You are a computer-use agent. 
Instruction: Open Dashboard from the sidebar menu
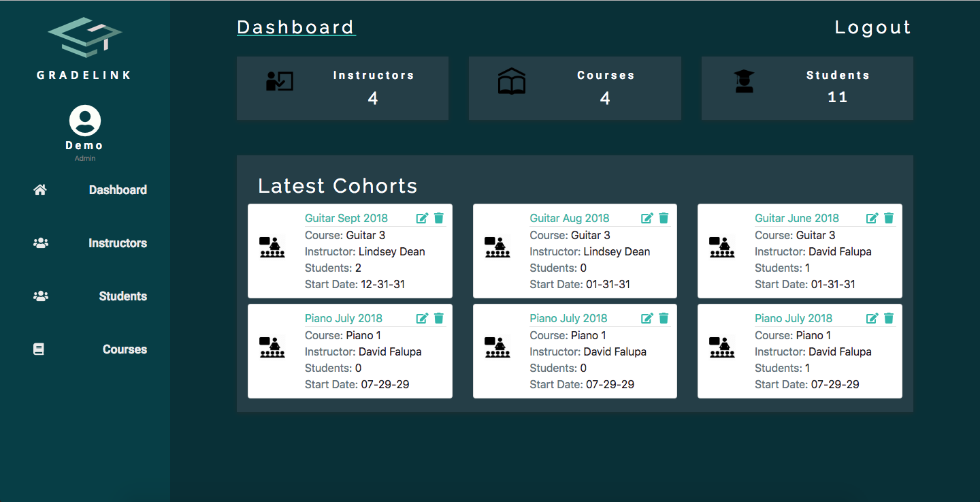coord(118,190)
